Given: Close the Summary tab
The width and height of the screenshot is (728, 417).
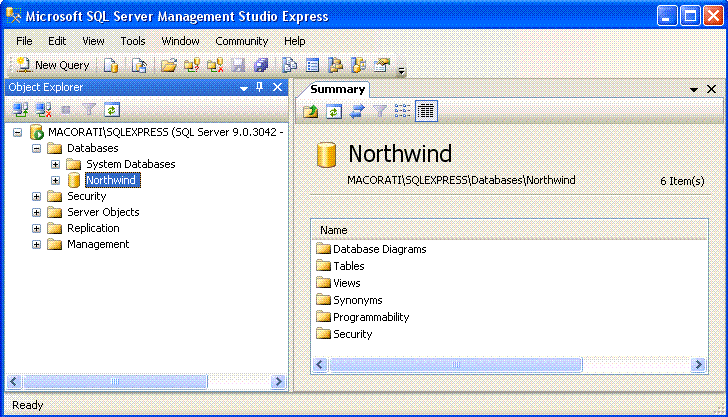Looking at the screenshot, I should pos(711,89).
